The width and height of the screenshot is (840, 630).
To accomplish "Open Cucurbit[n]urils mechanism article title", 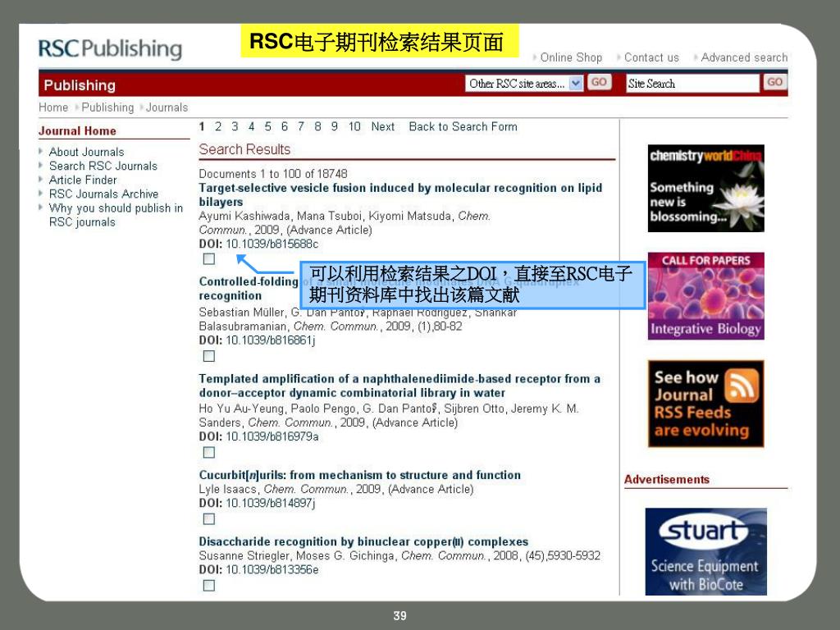I will [x=359, y=475].
